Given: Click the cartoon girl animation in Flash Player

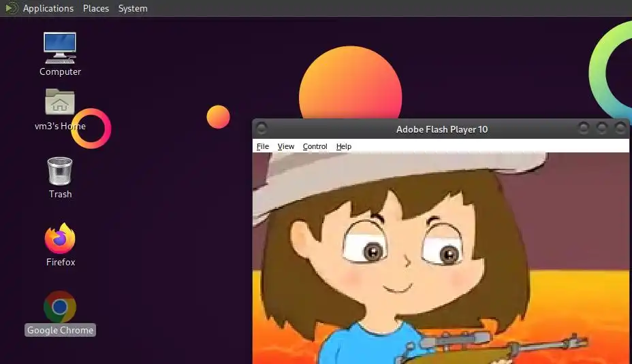Looking at the screenshot, I should click(x=441, y=258).
